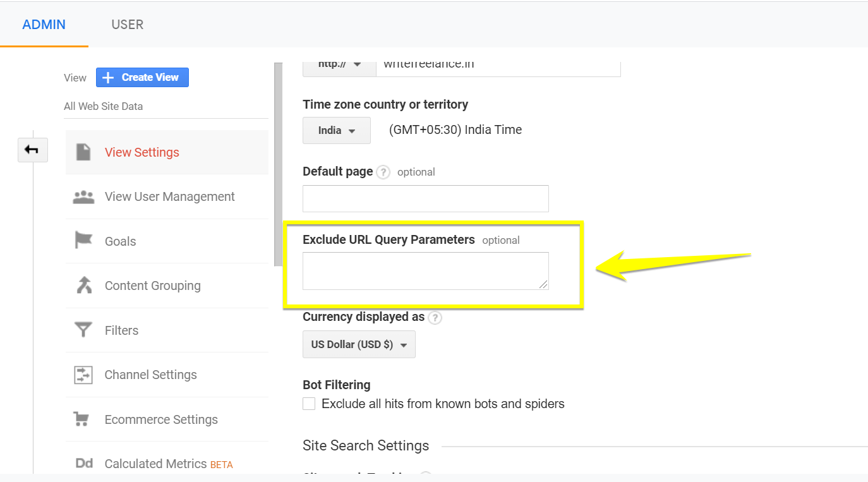Click the Content Grouping icon

[83, 286]
